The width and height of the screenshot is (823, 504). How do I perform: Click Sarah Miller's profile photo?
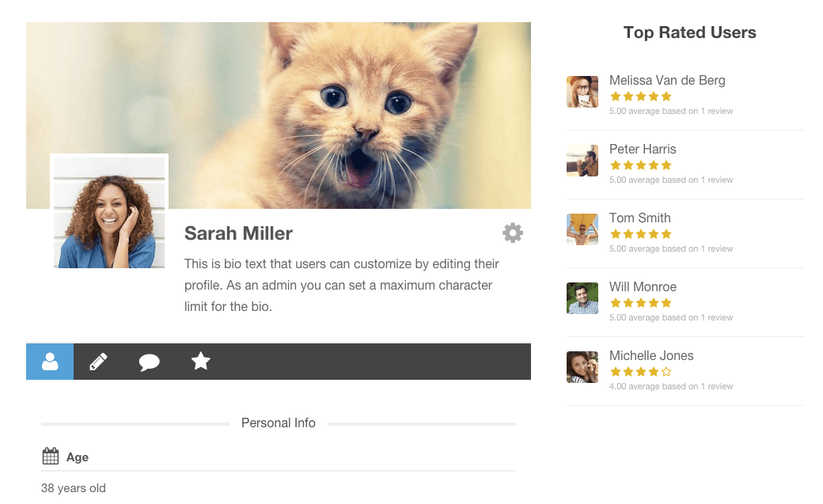[109, 213]
